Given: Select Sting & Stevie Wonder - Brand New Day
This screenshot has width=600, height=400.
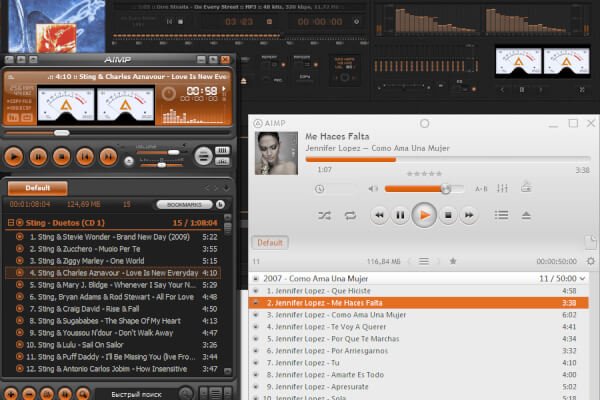Looking at the screenshot, I should [x=113, y=237].
